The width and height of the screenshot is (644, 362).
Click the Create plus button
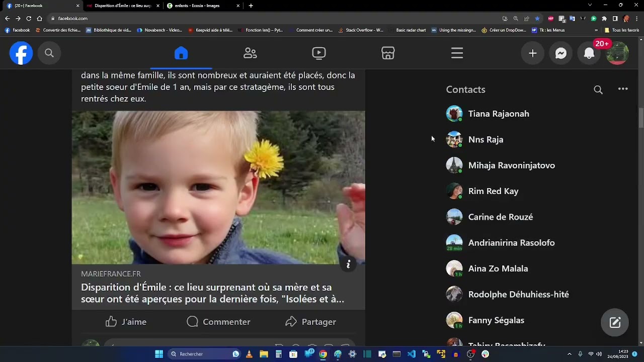click(x=533, y=53)
